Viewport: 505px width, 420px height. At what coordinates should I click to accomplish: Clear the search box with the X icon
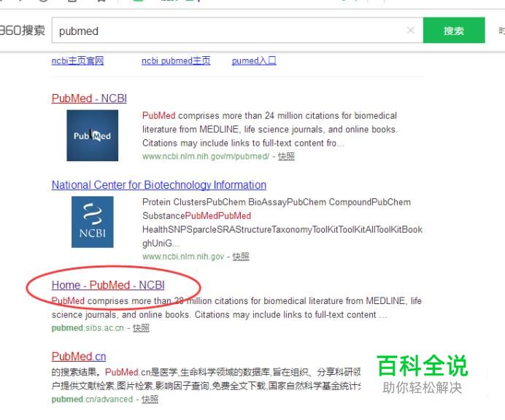[x=411, y=30]
